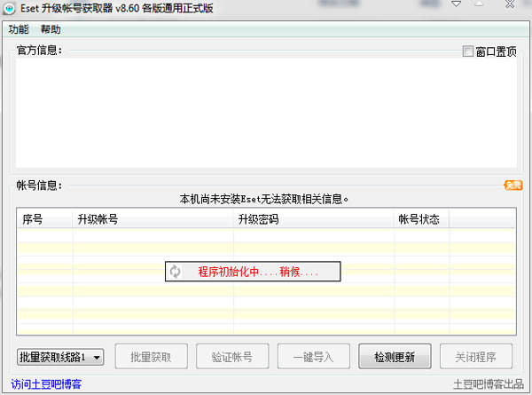Click the 验证帐号 button
The width and height of the screenshot is (532, 395).
(232, 356)
